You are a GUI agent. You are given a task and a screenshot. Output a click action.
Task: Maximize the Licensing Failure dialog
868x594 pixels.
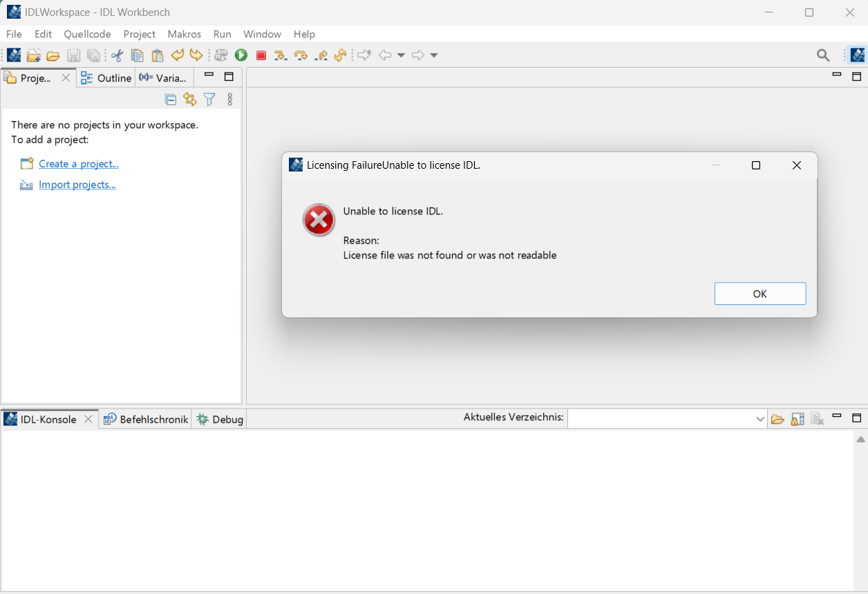756,165
